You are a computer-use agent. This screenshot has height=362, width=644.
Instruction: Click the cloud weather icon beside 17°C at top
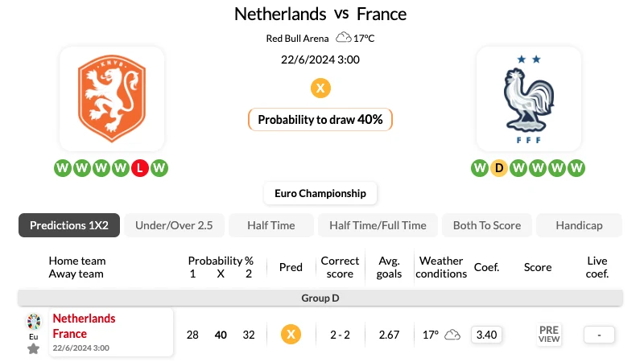[x=344, y=38]
